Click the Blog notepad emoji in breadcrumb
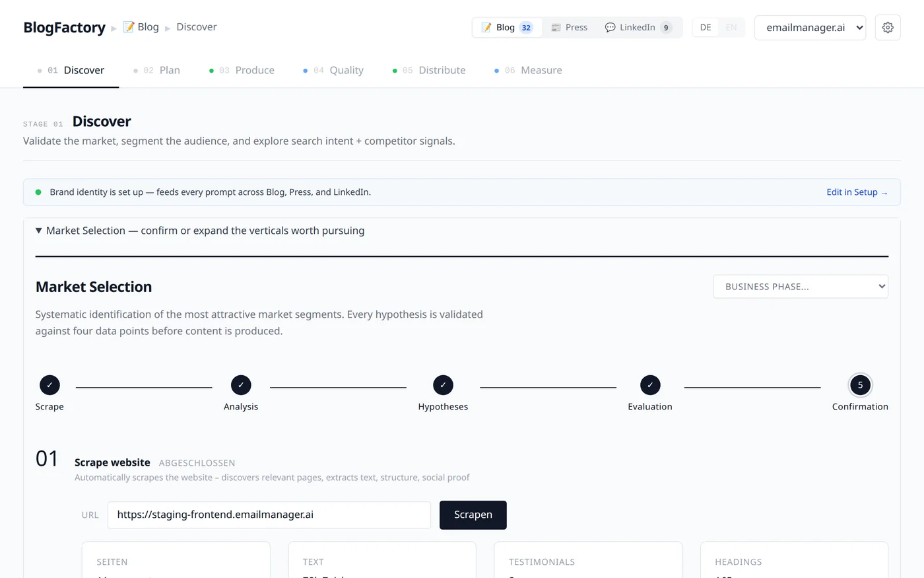924x578 pixels. (129, 27)
